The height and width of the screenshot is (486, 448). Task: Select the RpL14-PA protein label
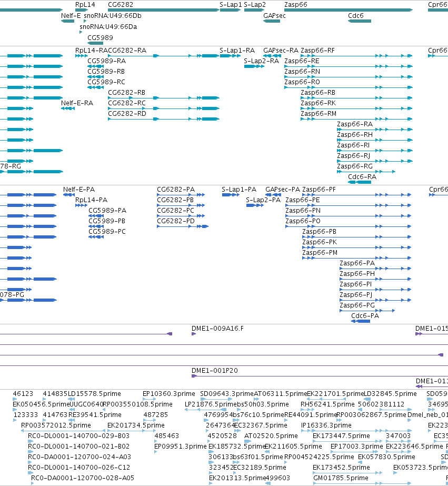[x=92, y=200]
